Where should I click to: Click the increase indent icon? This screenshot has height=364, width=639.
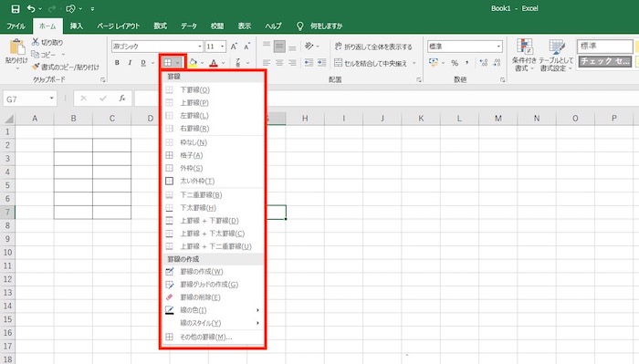[x=322, y=63]
